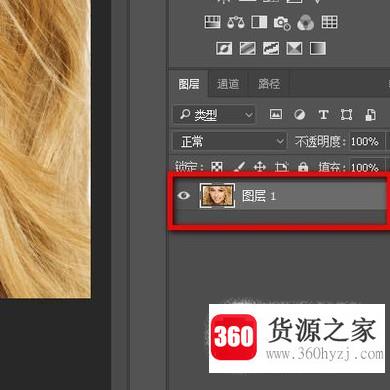
Task: Add a Color Balance adjustment
Action: tap(236, 22)
